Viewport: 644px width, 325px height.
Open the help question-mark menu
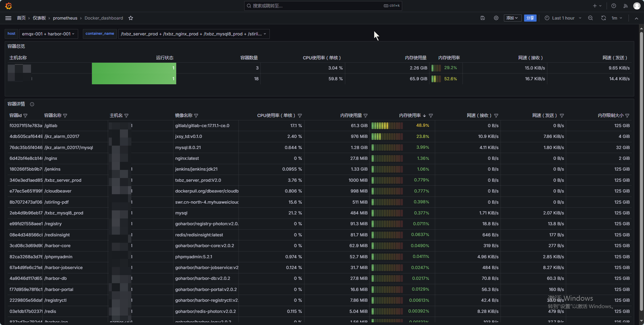614,6
